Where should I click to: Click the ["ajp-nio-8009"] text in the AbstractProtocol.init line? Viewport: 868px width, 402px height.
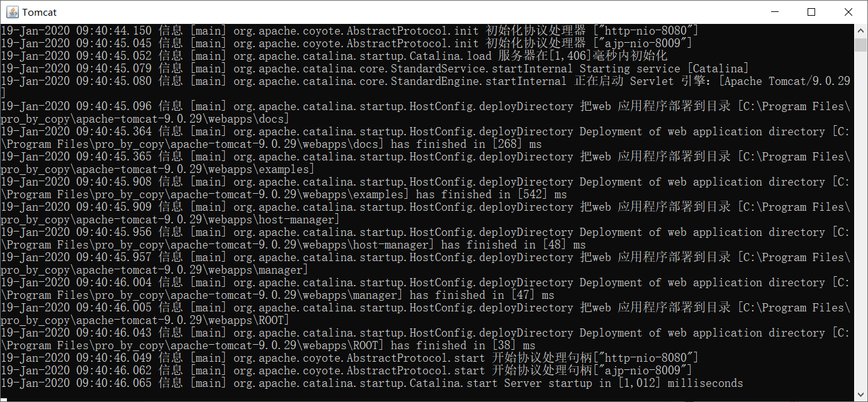coord(642,43)
